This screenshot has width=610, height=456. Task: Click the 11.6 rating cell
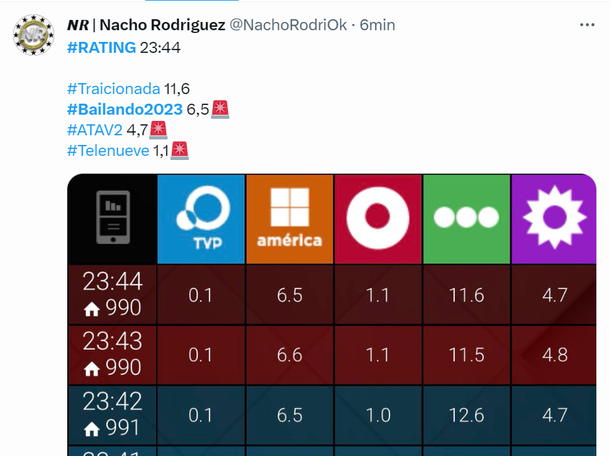point(466,295)
